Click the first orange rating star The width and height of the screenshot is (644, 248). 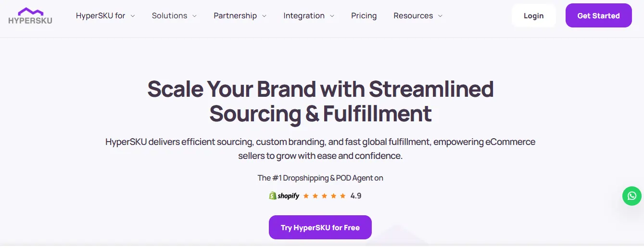(x=306, y=196)
